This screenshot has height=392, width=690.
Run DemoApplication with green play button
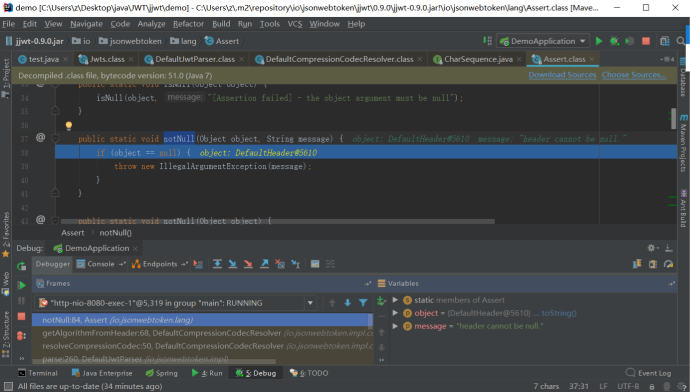pos(598,41)
